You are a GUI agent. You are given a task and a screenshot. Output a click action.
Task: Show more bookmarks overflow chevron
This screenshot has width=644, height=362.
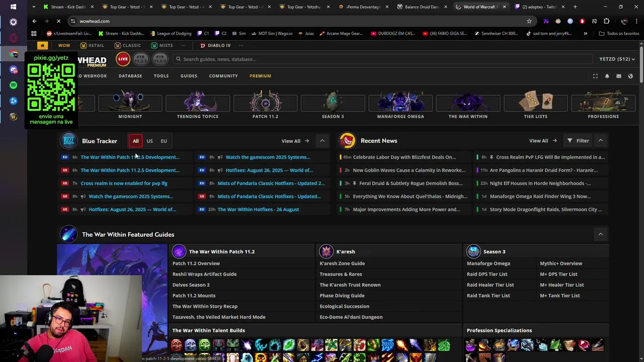tap(585, 34)
